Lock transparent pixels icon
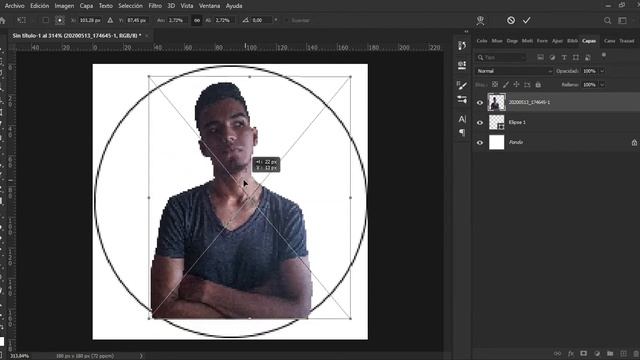 coord(495,84)
